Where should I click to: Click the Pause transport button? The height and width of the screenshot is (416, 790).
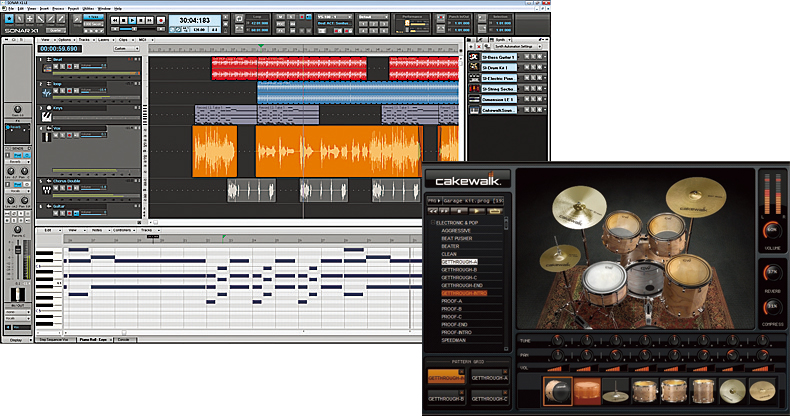141,21
